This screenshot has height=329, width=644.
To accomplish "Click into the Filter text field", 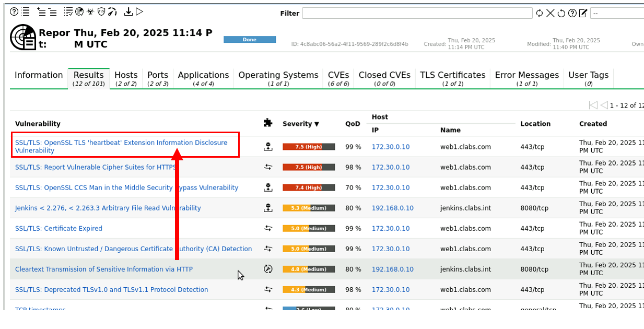I will (417, 13).
